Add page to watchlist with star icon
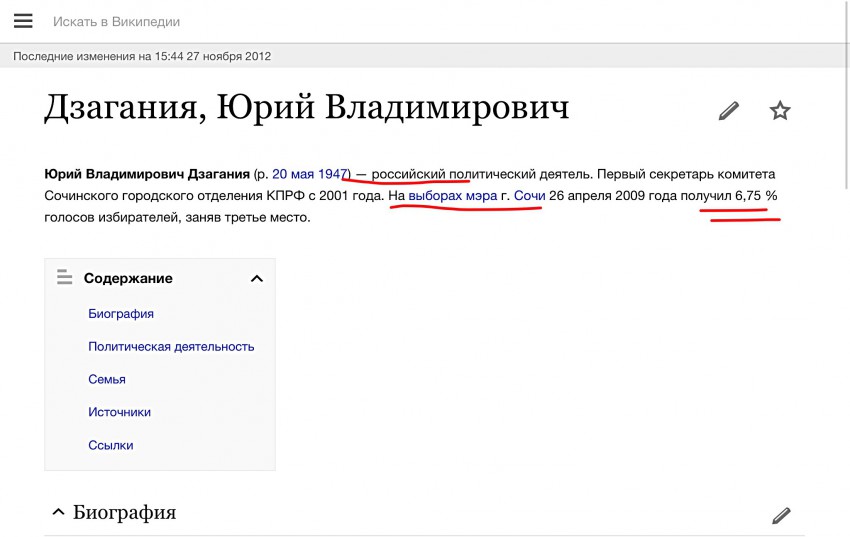The image size is (850, 537). tap(780, 111)
